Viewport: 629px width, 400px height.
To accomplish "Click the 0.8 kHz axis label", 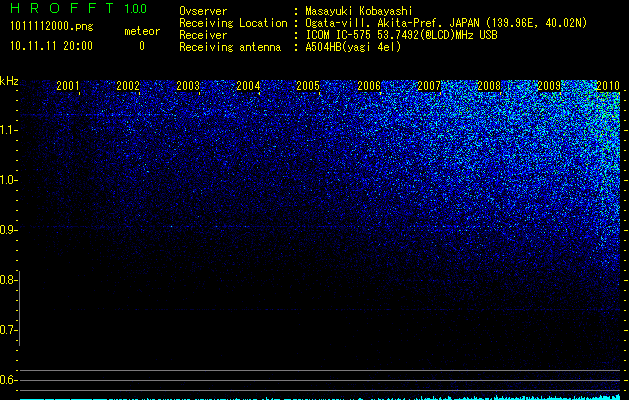I will point(8,280).
